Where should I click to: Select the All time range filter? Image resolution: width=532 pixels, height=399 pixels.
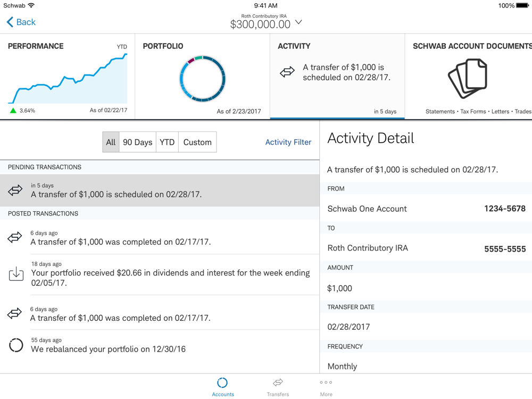coord(111,142)
